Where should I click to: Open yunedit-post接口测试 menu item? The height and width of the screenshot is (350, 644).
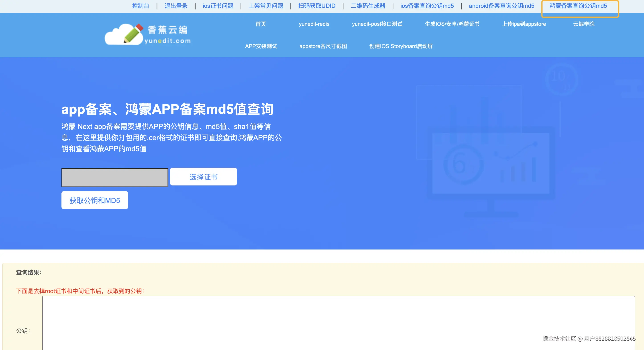click(377, 24)
